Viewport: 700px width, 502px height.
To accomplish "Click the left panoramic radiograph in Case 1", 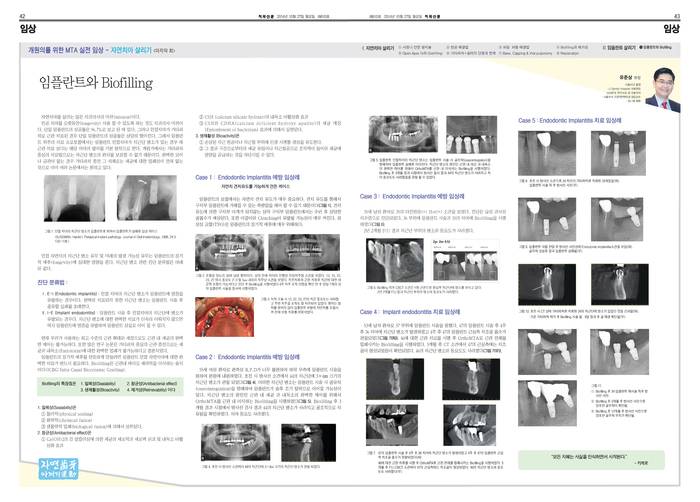I will click(x=229, y=252).
